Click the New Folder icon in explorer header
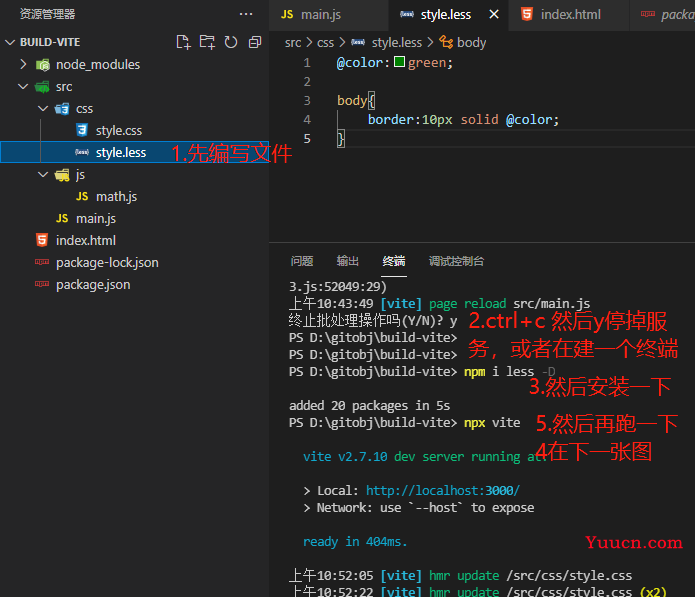This screenshot has height=597, width=695. [x=207, y=42]
